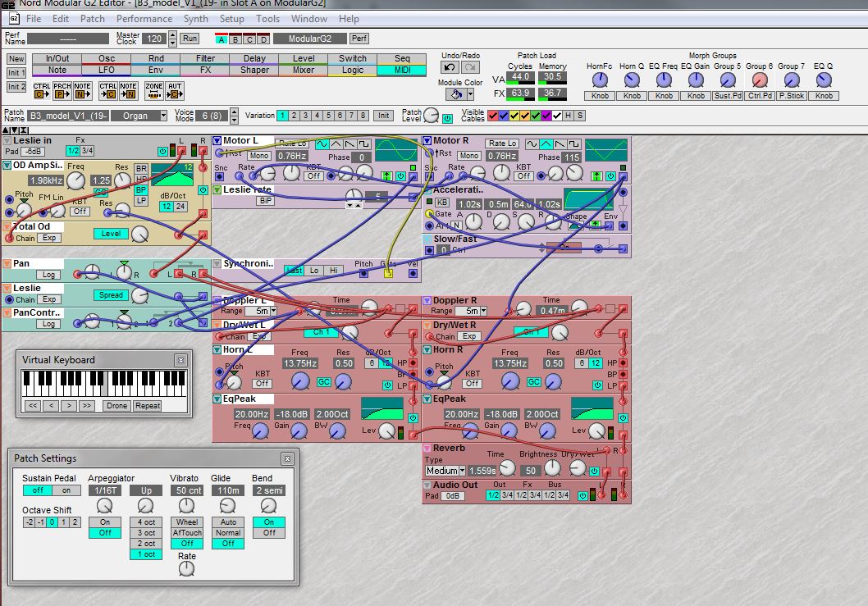868x606 pixels.
Task: Click the Redo arrow icon
Action: click(x=470, y=67)
